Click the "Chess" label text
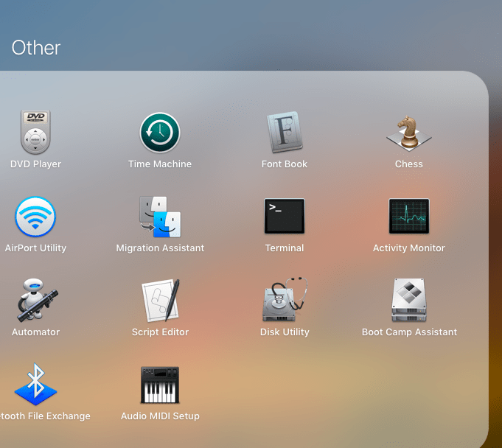The height and width of the screenshot is (448, 502). [409, 164]
